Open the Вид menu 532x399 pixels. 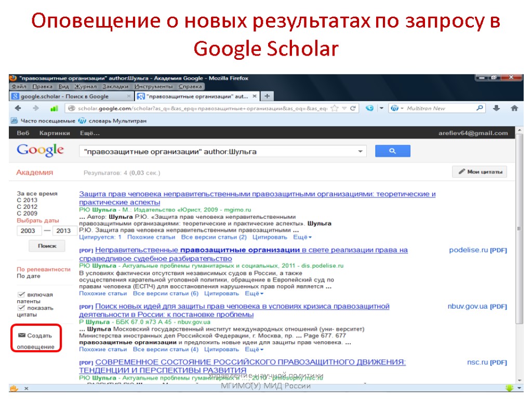pyautogui.click(x=63, y=87)
